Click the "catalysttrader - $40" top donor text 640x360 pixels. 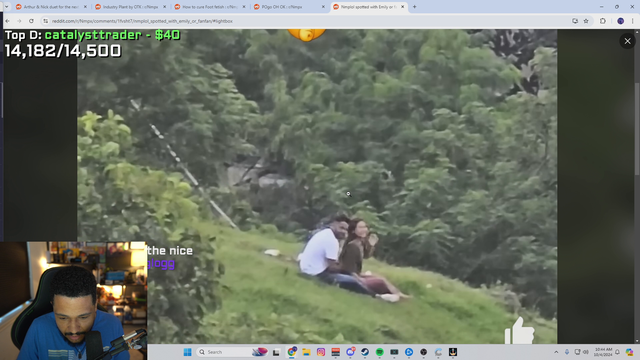[112, 35]
